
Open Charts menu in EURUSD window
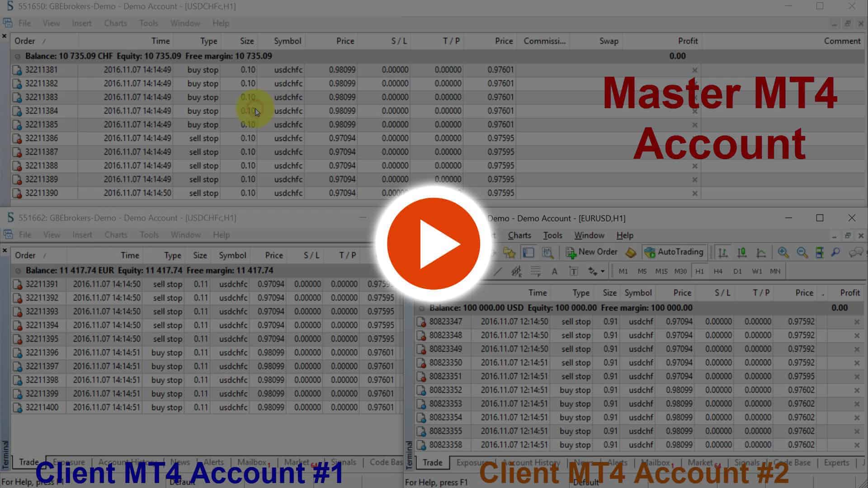pos(519,235)
